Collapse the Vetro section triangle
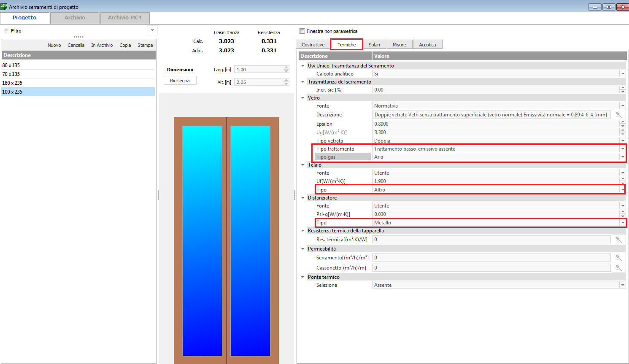Image resolution: width=629 pixels, height=364 pixels. [x=302, y=98]
